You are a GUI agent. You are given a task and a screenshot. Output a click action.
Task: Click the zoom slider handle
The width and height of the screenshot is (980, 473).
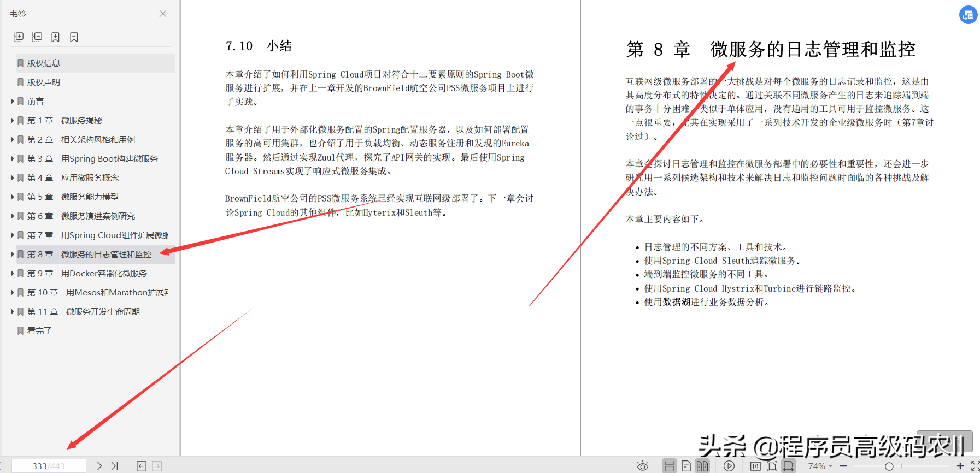click(889, 466)
